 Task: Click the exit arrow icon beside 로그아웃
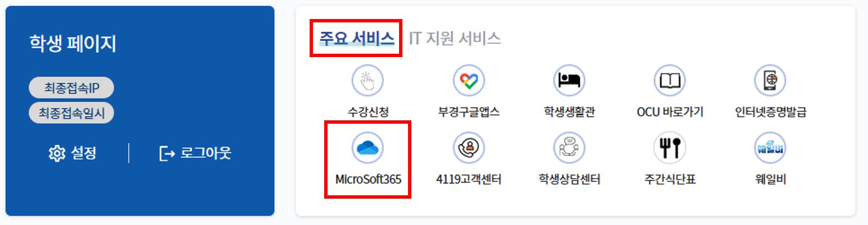pyautogui.click(x=167, y=153)
